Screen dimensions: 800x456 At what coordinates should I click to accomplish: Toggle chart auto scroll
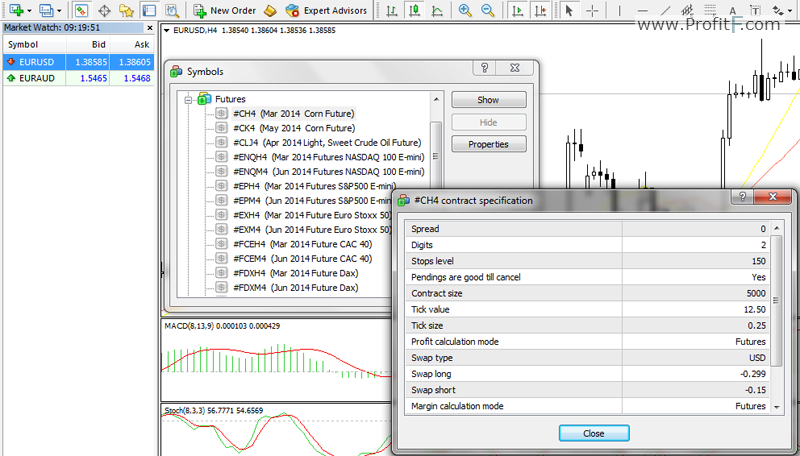click(x=517, y=10)
